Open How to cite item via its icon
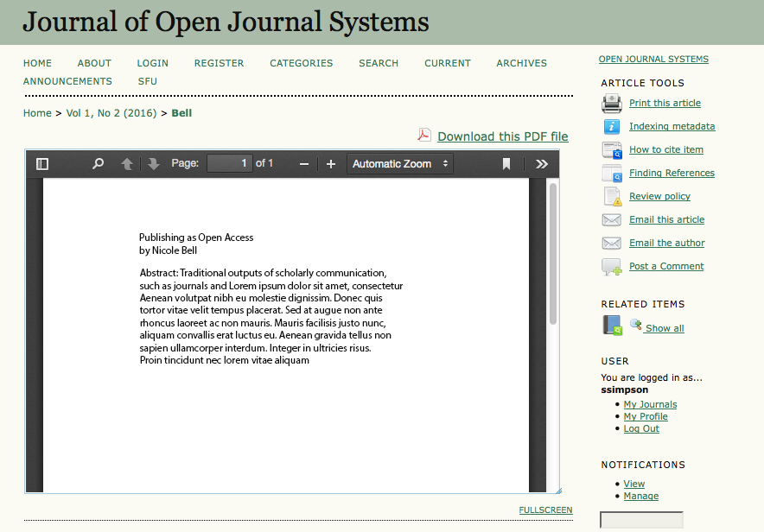 (611, 149)
